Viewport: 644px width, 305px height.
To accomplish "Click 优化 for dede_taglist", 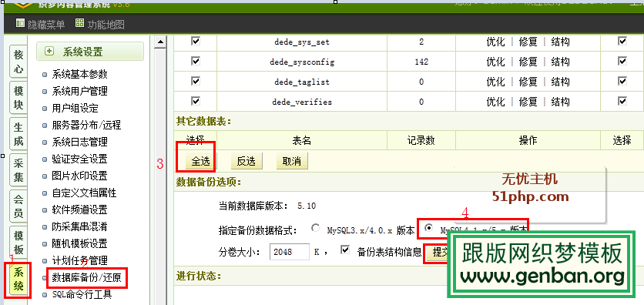I will point(495,82).
